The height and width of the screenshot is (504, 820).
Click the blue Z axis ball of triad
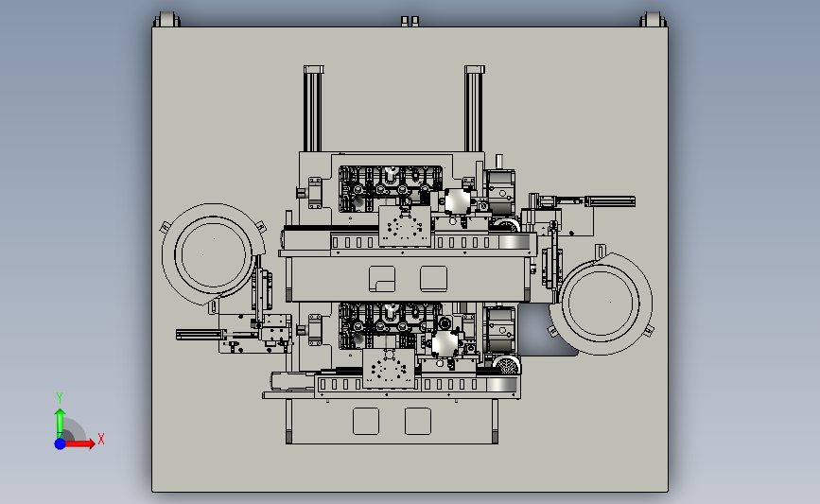tap(60, 443)
